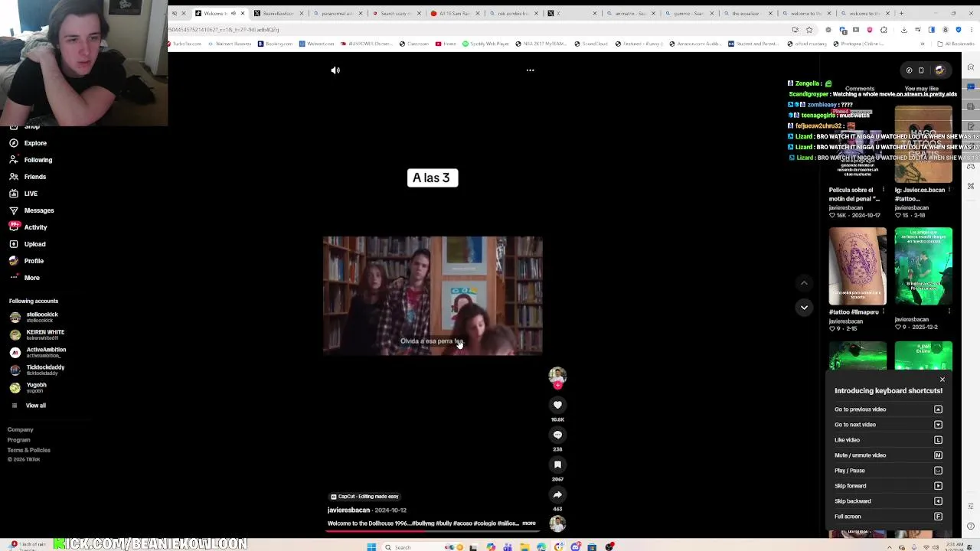Bookmark this page star icon
The width and height of the screenshot is (980, 551).
pyautogui.click(x=808, y=30)
